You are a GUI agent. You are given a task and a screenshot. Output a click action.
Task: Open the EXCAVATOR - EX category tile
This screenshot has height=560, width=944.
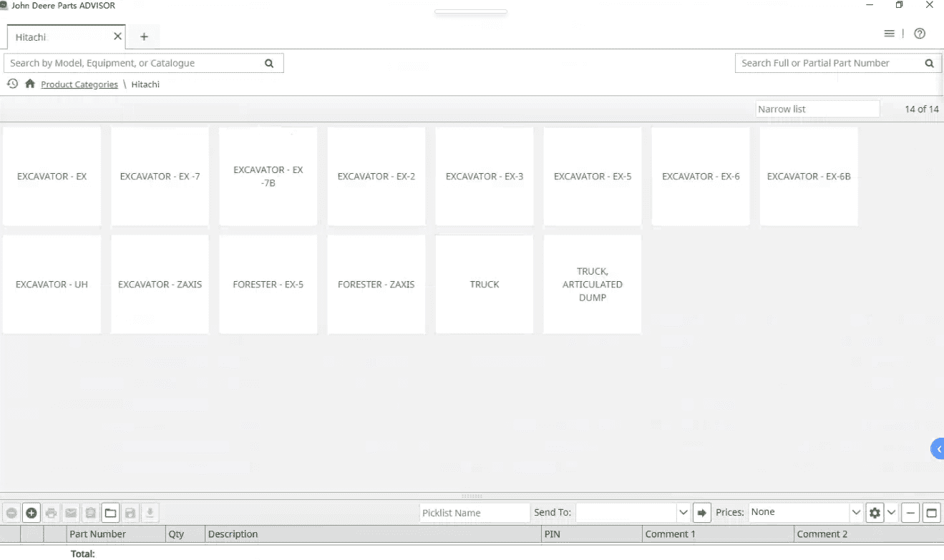(x=52, y=176)
